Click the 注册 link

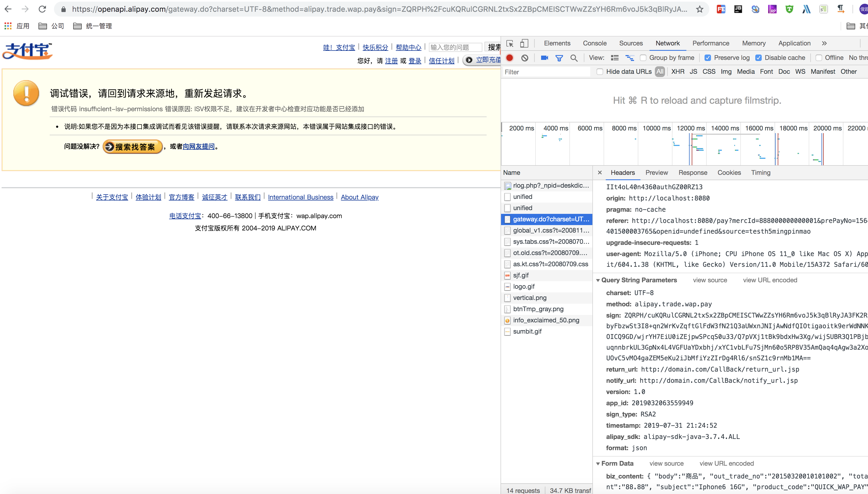(391, 60)
